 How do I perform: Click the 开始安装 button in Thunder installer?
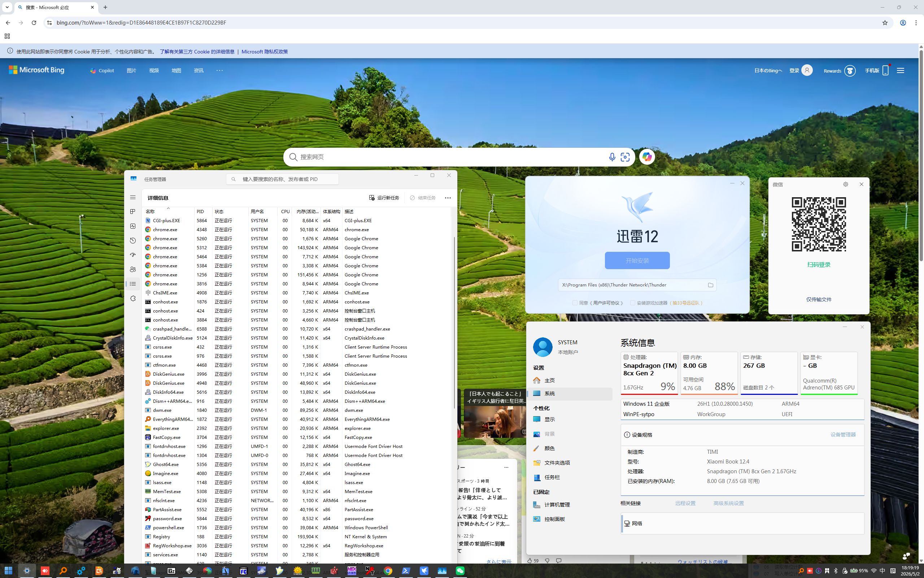click(x=637, y=260)
